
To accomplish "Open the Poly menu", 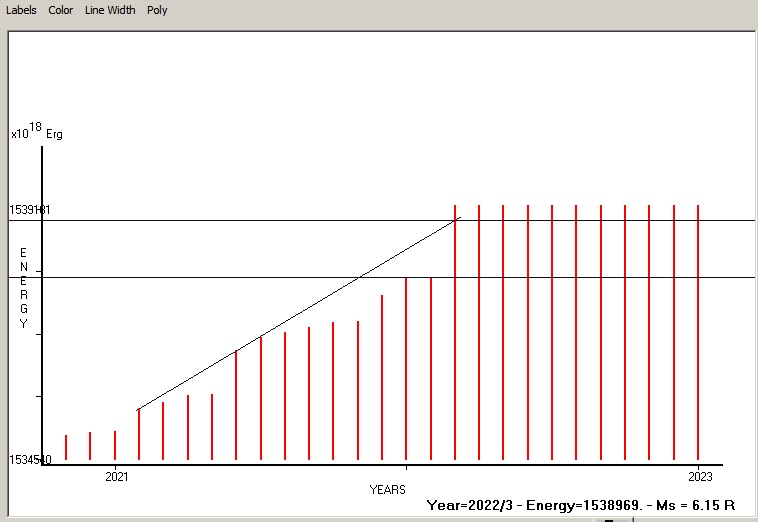I will click(x=157, y=10).
